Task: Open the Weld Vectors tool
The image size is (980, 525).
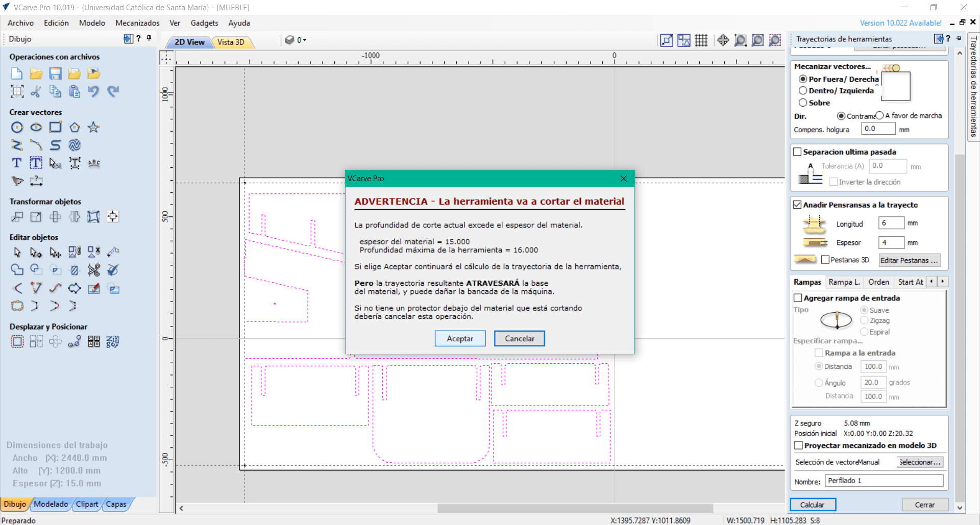Action: point(17,270)
